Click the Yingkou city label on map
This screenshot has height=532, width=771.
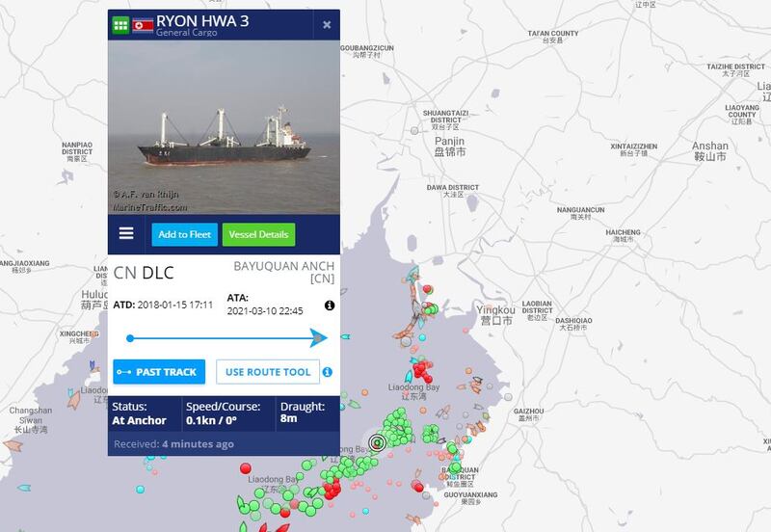click(x=495, y=315)
